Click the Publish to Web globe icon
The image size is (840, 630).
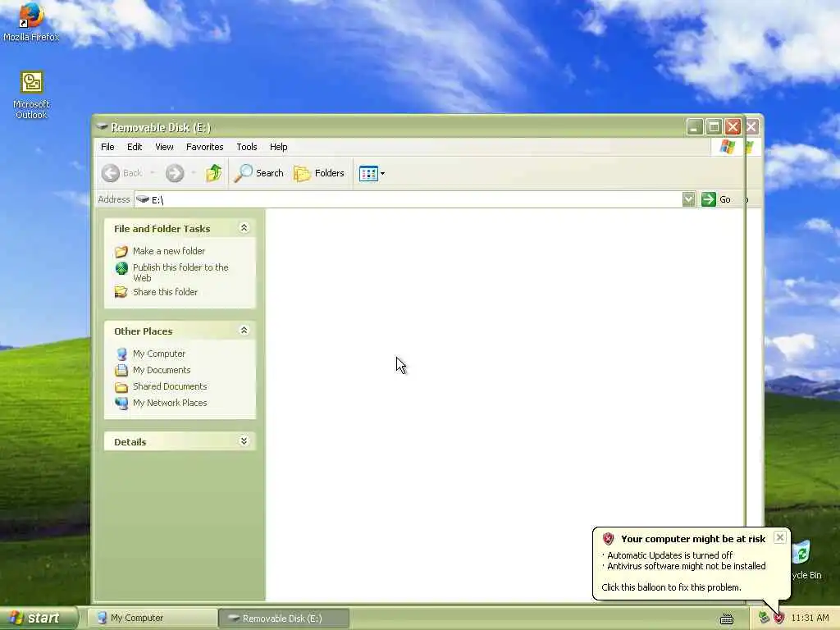tap(121, 268)
